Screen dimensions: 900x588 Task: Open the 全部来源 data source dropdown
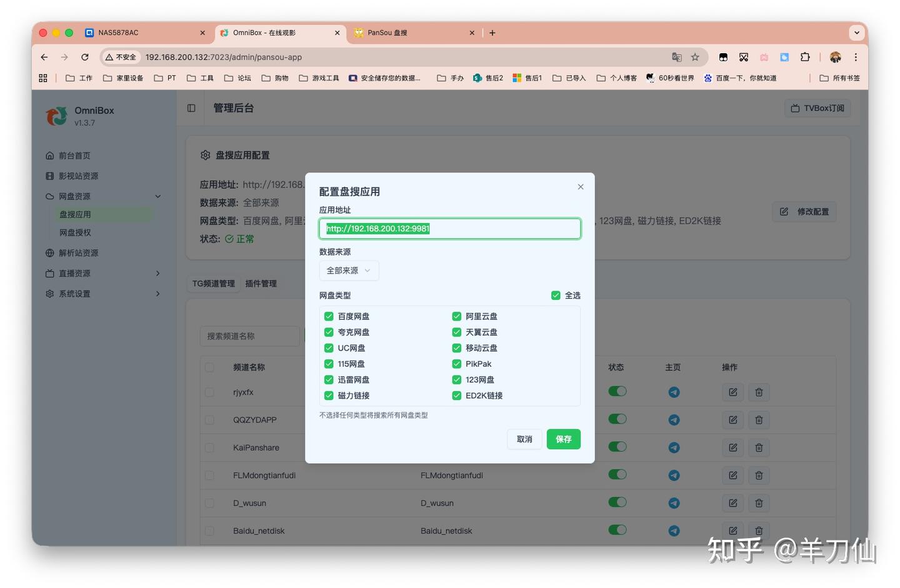(x=349, y=271)
